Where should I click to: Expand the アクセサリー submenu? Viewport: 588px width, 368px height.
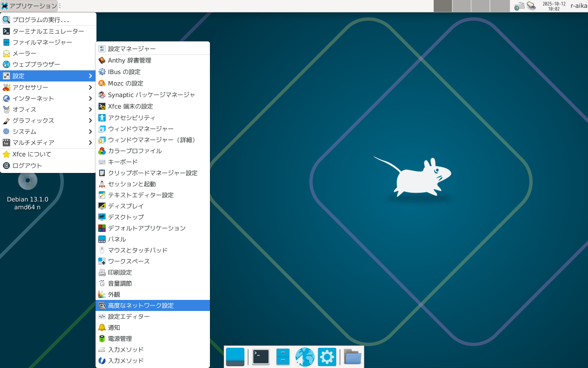tap(48, 87)
